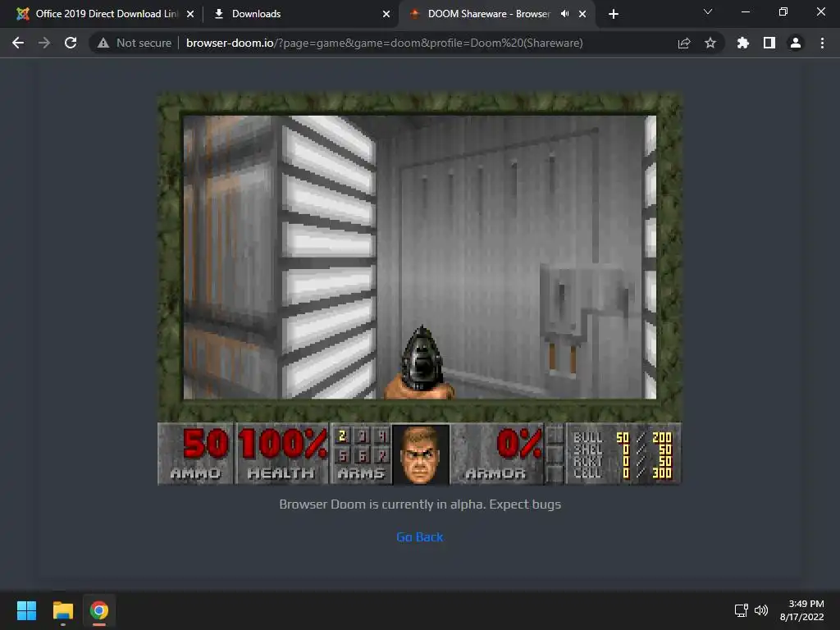Viewport: 840px width, 630px height.
Task: Click the Go Back link
Action: 419,536
